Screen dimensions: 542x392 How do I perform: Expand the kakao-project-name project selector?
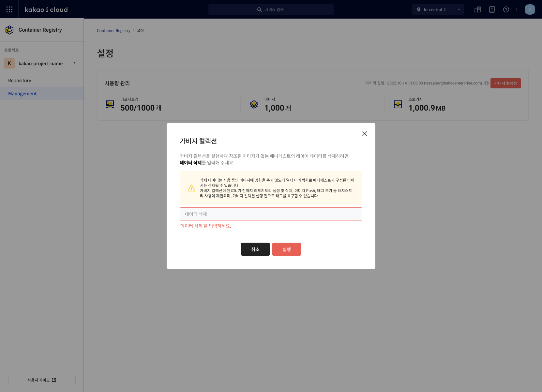(x=42, y=63)
